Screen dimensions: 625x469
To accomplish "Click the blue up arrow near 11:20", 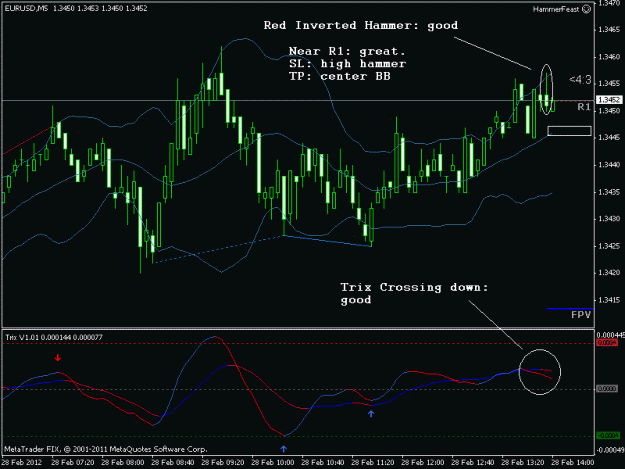I will 371,414.
